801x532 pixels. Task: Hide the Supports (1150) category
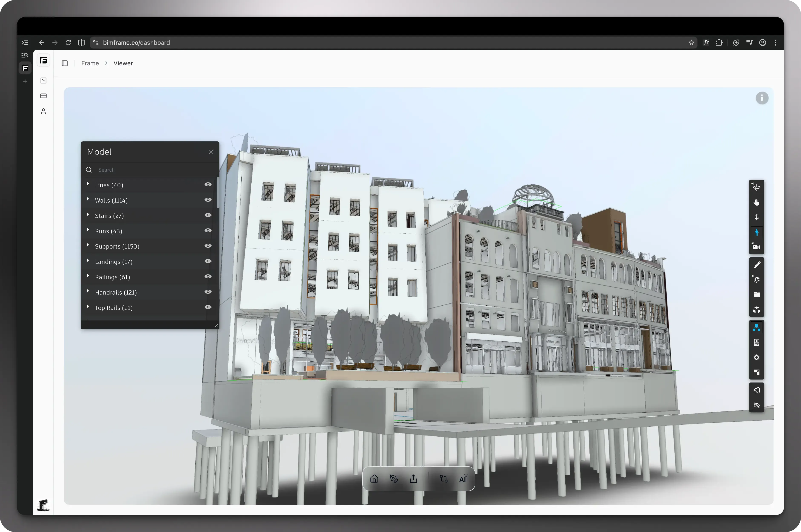point(208,246)
